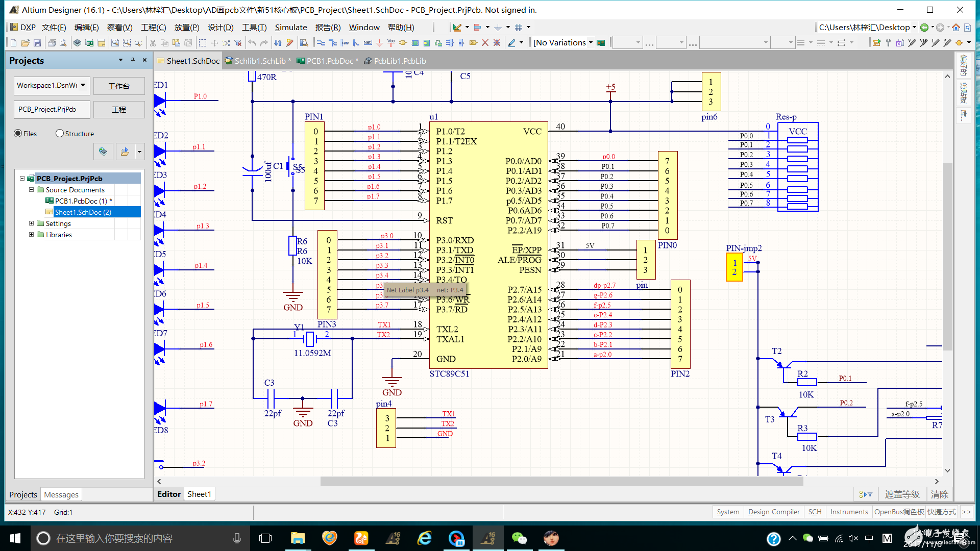Viewport: 980px width, 551px height.
Task: Collapse the PCB_Project.PrjPcb tree node
Action: 22,179
